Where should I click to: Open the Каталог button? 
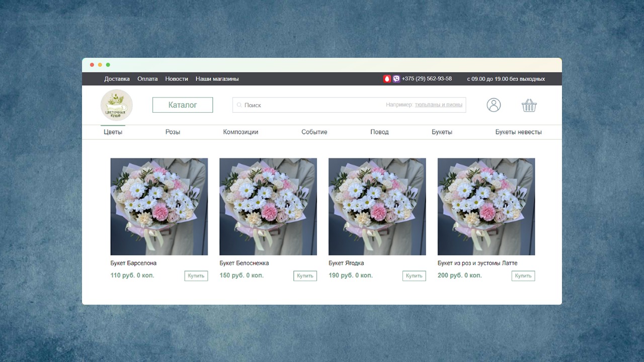183,105
